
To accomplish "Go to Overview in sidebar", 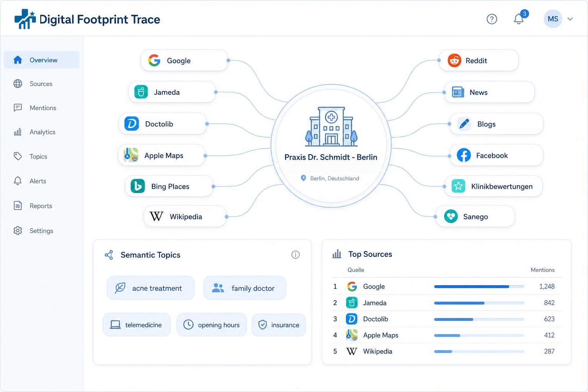I will (42, 60).
